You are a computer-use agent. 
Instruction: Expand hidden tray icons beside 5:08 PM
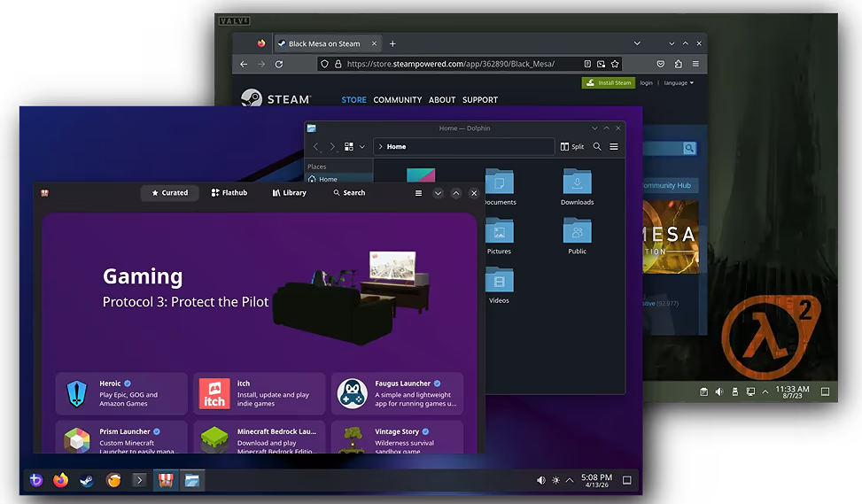[x=570, y=480]
